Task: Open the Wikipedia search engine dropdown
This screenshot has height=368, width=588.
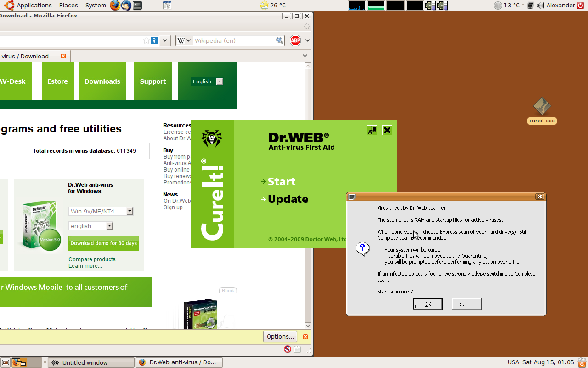Action: 184,40
